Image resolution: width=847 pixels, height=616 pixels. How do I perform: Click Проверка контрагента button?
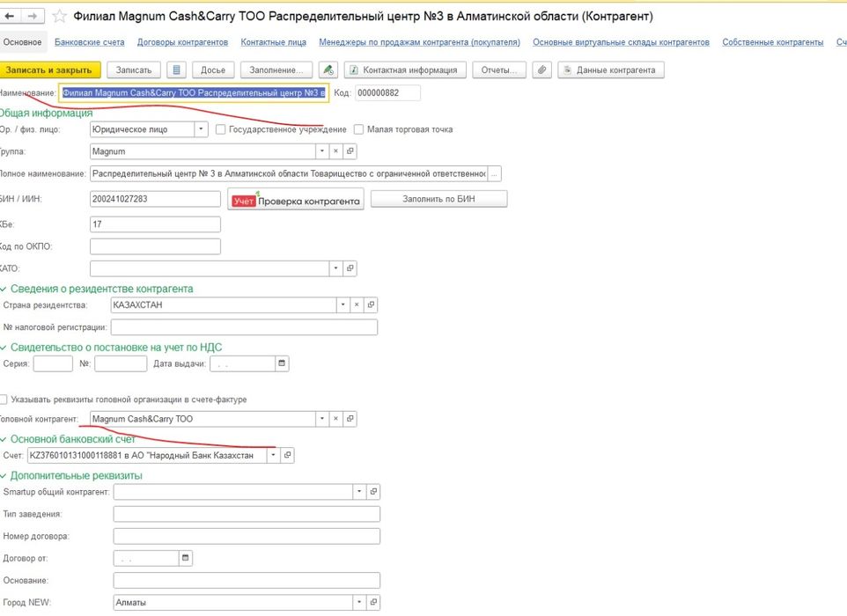(x=296, y=199)
